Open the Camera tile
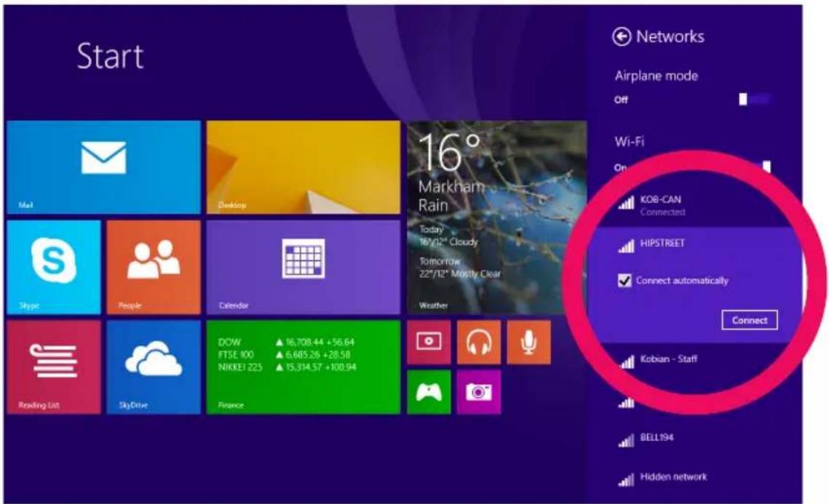The image size is (829, 504). pyautogui.click(x=478, y=392)
